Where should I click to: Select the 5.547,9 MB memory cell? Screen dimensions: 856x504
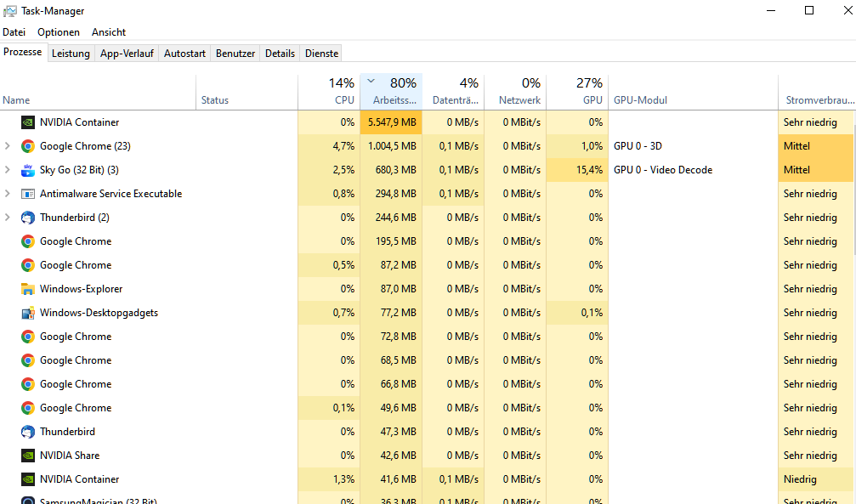coord(391,122)
